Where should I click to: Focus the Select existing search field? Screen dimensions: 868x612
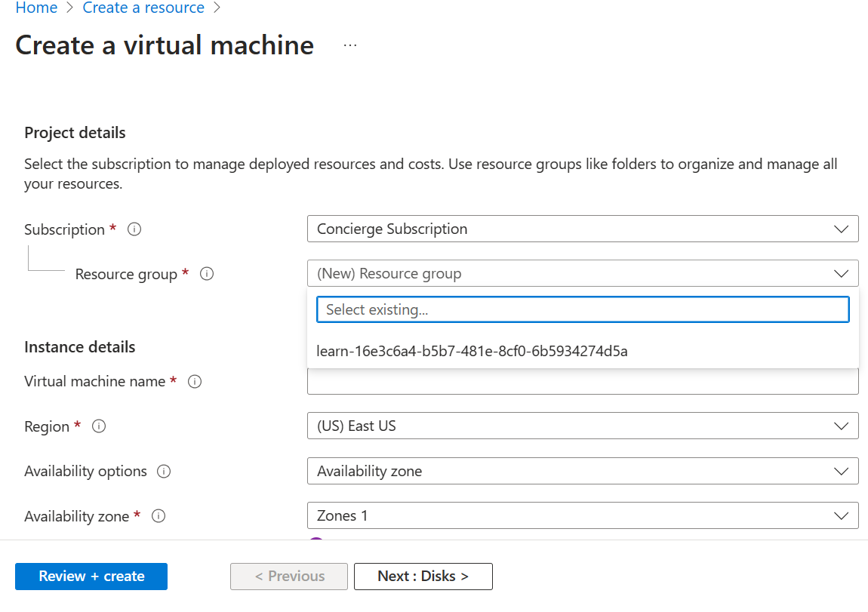point(583,309)
